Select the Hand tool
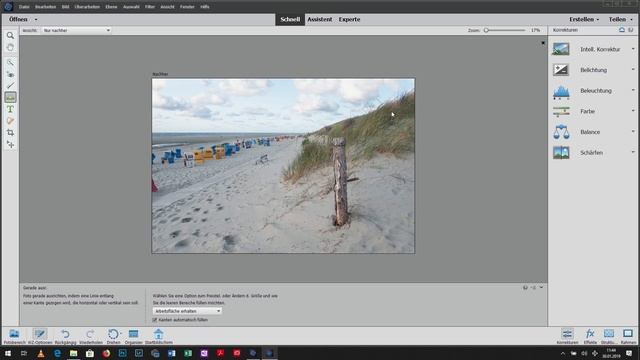Image resolution: width=640 pixels, height=360 pixels. point(10,47)
